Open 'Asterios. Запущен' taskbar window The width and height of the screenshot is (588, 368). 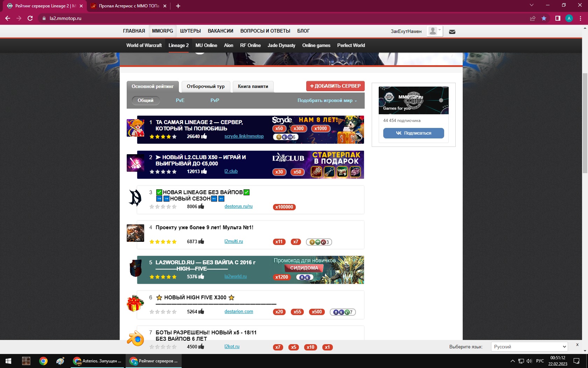[x=98, y=361]
